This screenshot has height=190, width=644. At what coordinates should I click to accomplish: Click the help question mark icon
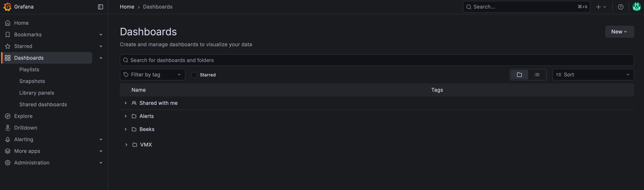tap(621, 7)
